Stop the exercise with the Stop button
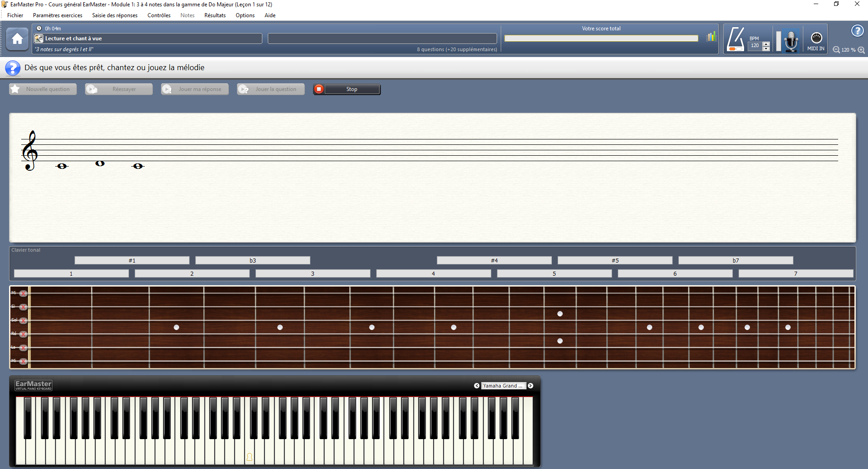The width and height of the screenshot is (868, 469). point(347,89)
